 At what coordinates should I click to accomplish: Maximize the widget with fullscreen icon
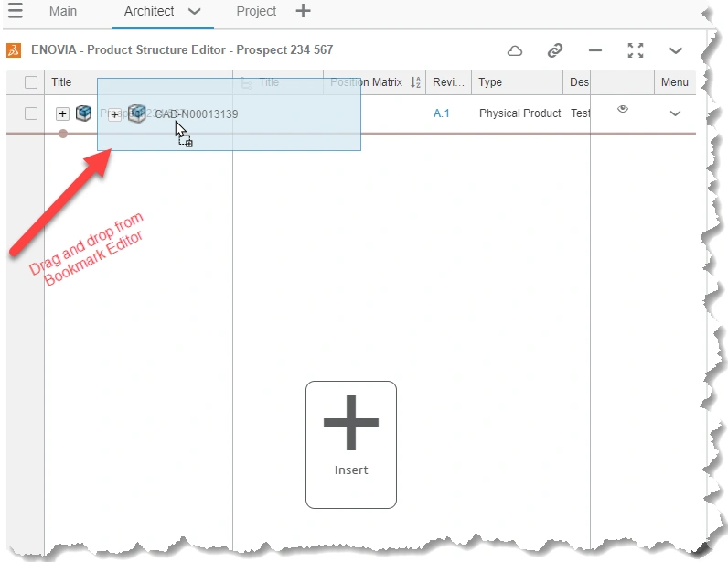point(636,50)
